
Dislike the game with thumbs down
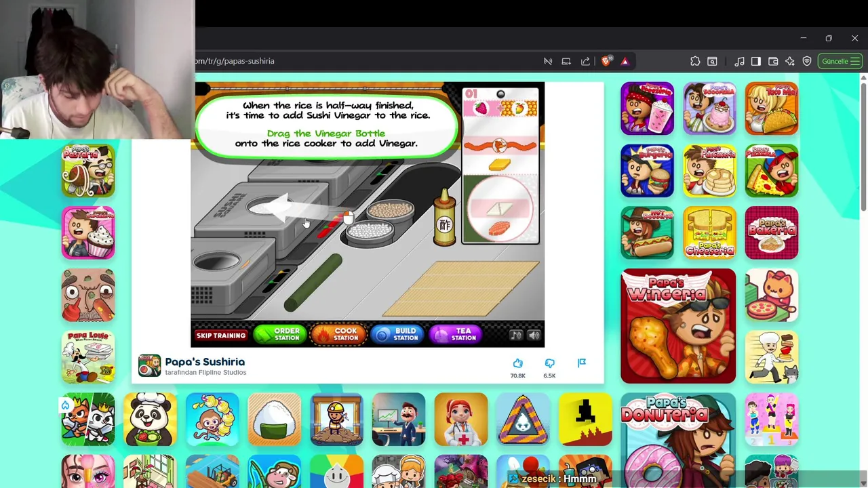[x=549, y=364]
